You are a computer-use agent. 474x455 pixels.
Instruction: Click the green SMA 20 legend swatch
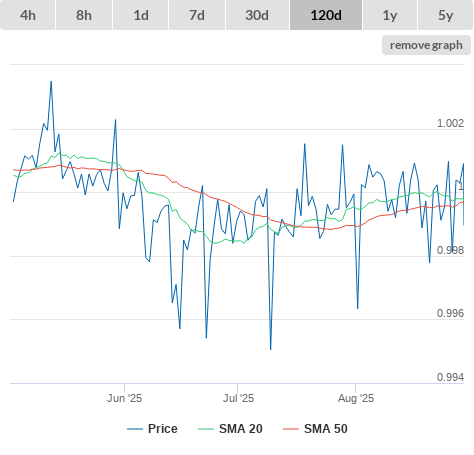[x=206, y=429]
